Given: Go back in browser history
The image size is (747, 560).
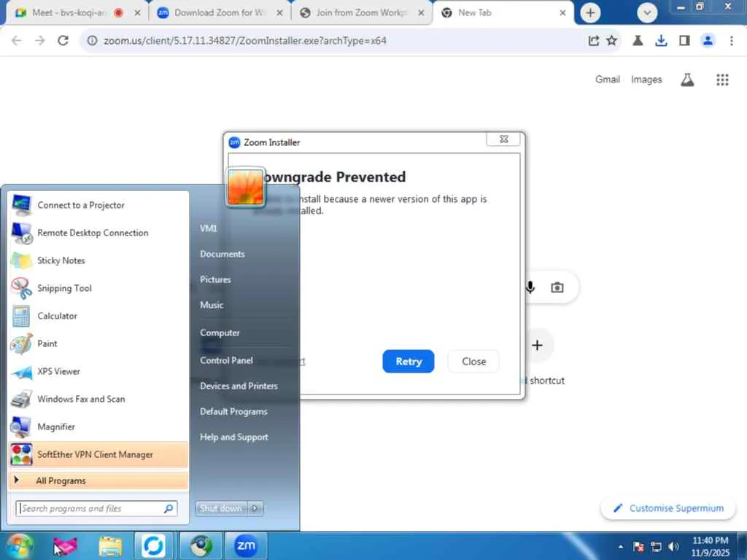Looking at the screenshot, I should [x=17, y=41].
